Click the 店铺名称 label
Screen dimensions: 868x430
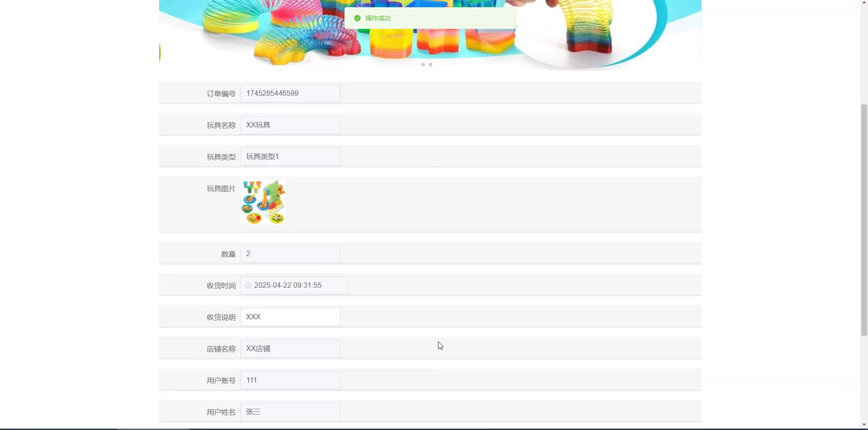(x=221, y=349)
